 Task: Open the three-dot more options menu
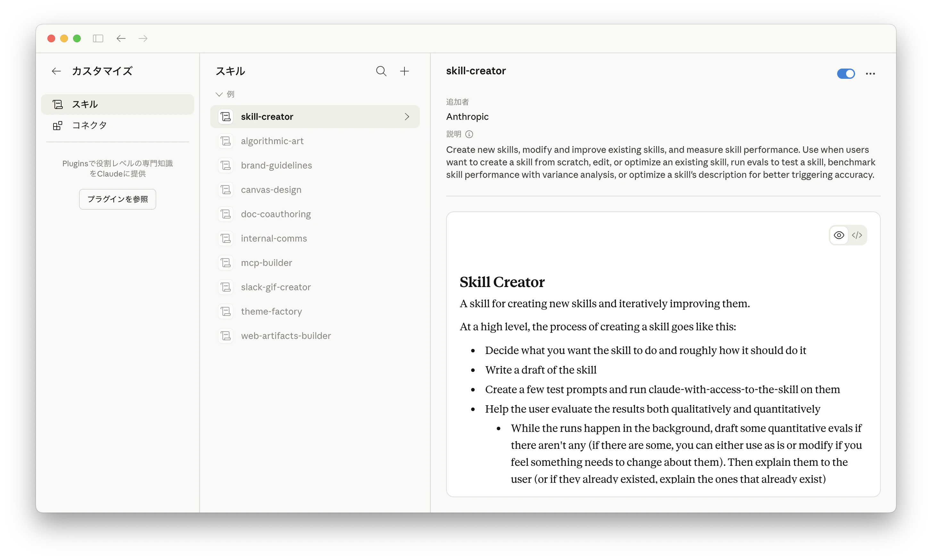pos(870,74)
